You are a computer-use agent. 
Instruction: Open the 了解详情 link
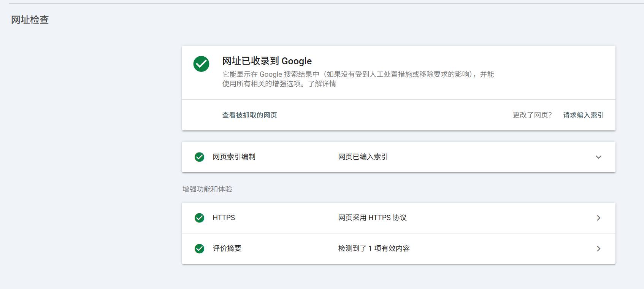click(322, 84)
